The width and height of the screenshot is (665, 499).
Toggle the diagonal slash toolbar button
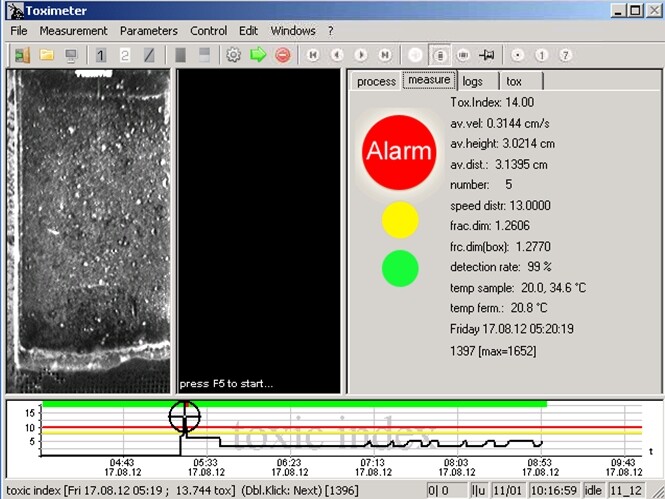[x=149, y=55]
